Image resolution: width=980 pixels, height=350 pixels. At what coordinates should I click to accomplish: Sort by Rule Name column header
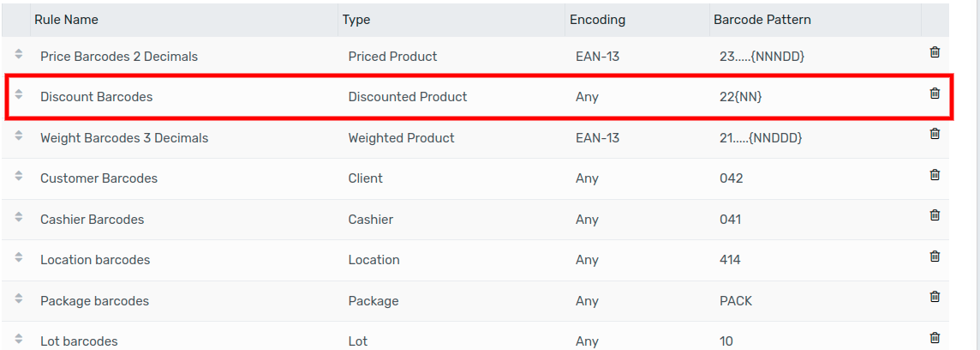(x=67, y=20)
